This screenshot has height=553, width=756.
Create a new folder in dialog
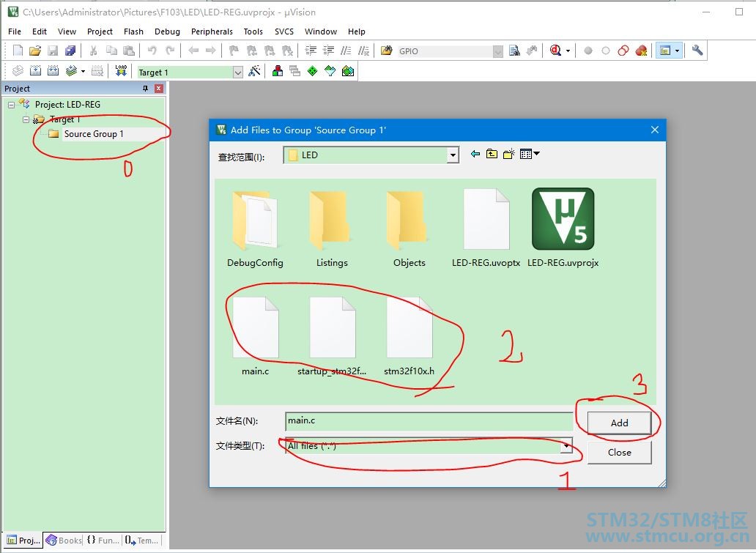508,154
